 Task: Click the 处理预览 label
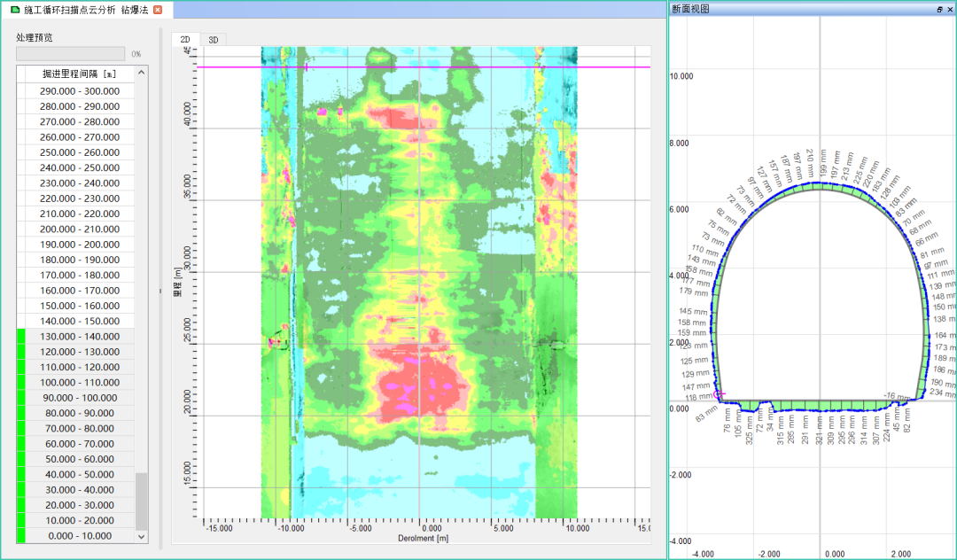click(35, 37)
